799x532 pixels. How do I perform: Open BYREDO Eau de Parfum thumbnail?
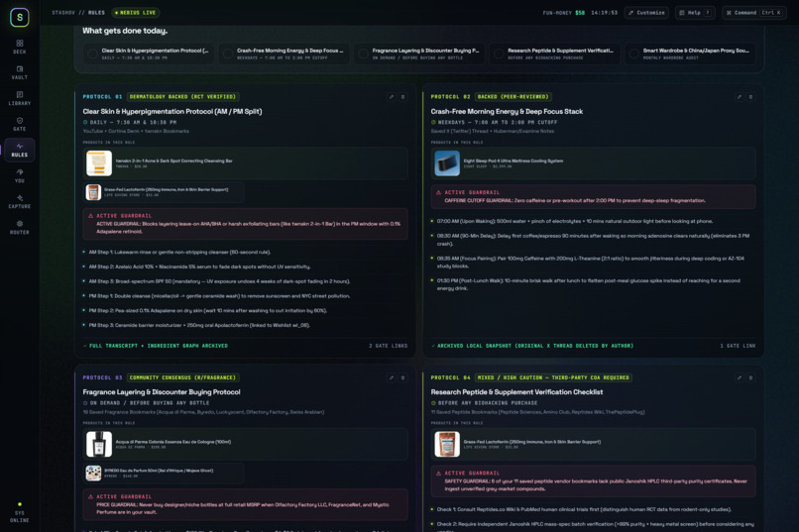[93, 473]
